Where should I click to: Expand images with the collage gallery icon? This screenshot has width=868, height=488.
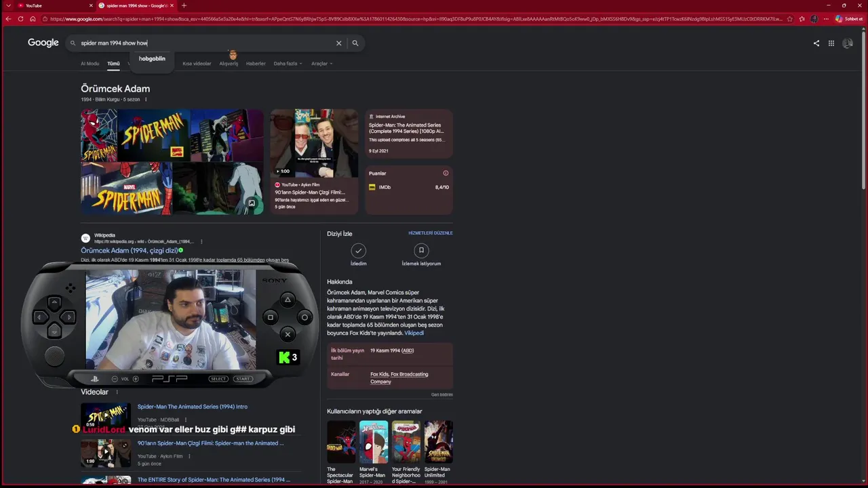(252, 203)
